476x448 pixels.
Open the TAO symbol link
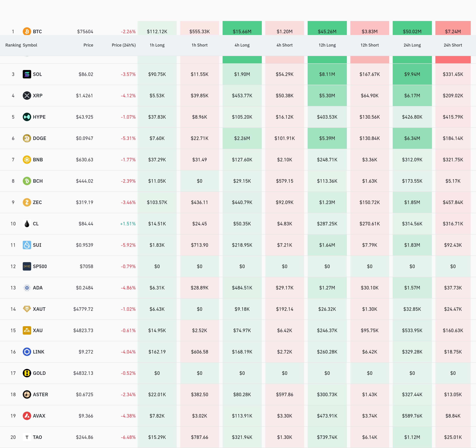tap(37, 437)
